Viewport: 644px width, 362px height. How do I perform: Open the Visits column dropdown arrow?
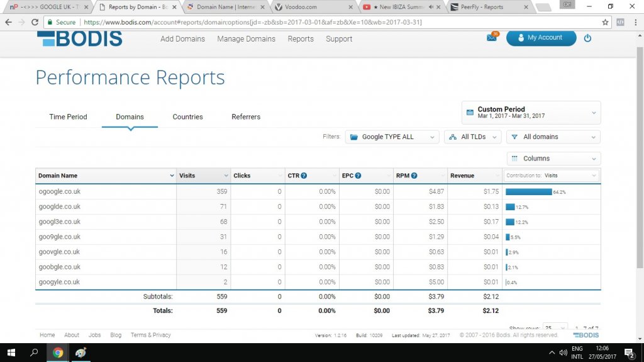[x=226, y=176]
